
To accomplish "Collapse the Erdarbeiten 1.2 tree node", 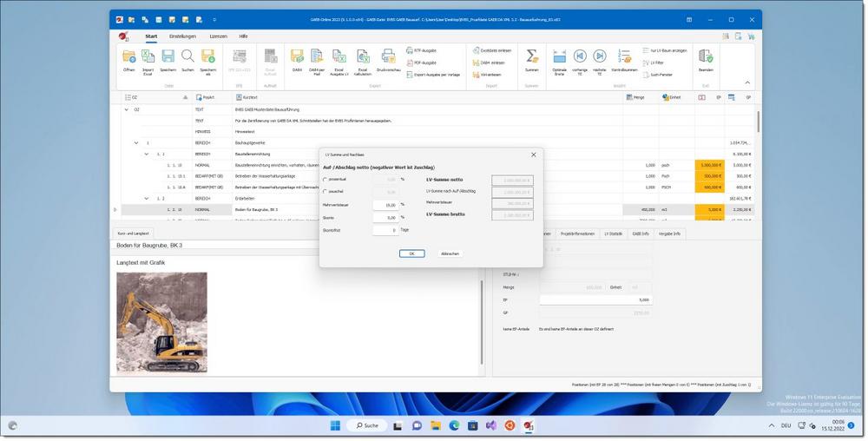I will 147,199.
